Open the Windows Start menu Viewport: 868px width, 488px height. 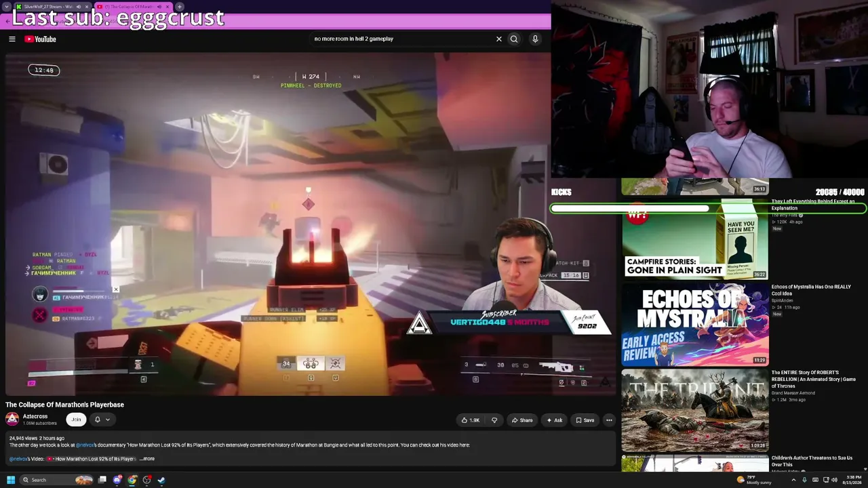11,480
